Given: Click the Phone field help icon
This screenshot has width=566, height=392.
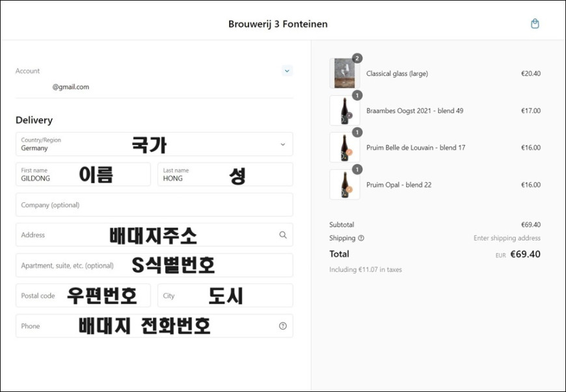Looking at the screenshot, I should [x=283, y=326].
